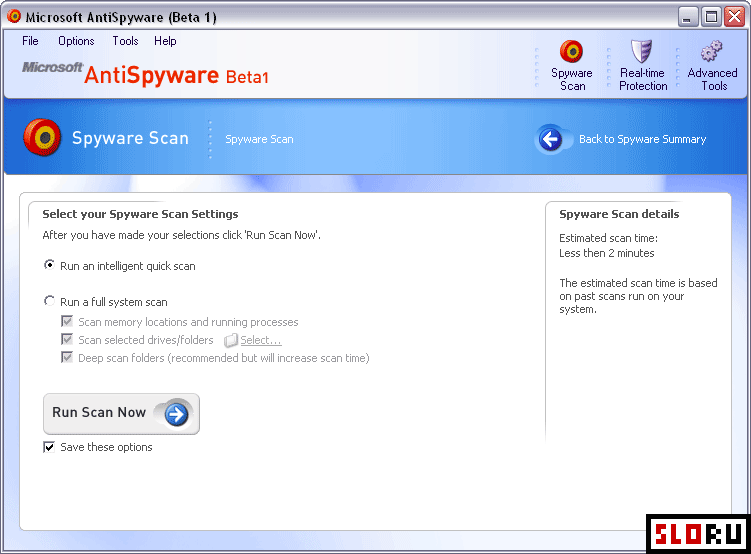Click the large bullseye Spyware Scan logo
The image size is (751, 554).
42,138
